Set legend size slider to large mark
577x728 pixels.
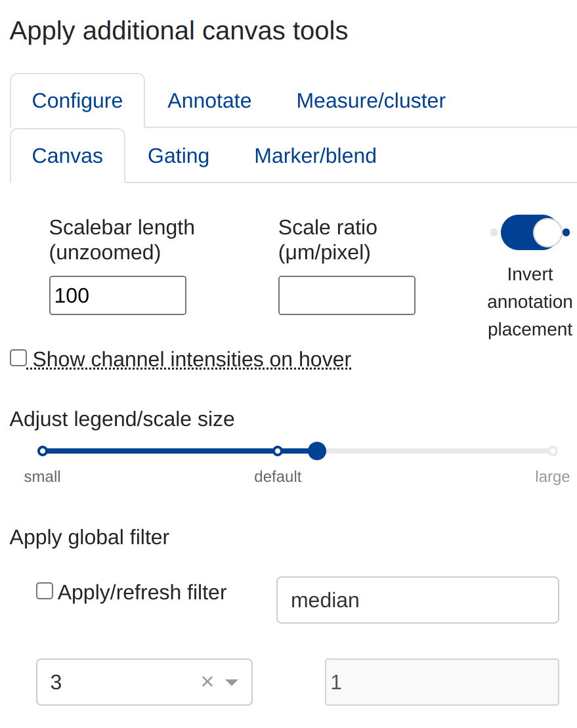[553, 451]
